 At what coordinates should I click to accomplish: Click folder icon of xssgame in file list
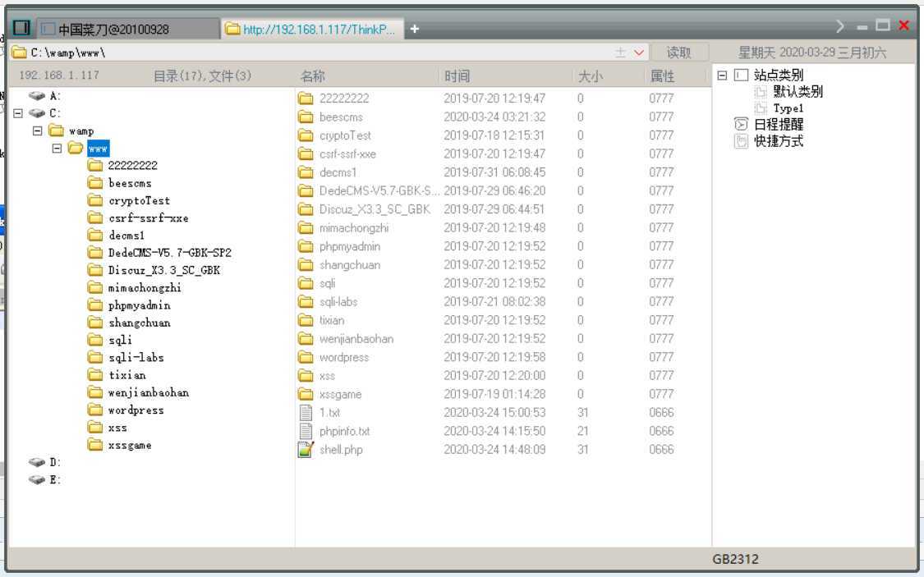(x=306, y=395)
